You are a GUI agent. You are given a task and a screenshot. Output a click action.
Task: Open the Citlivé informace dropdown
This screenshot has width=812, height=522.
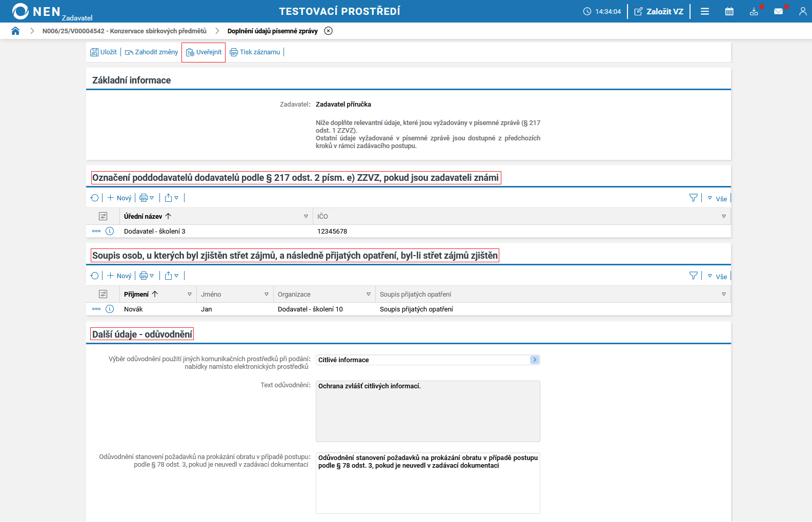coord(535,360)
